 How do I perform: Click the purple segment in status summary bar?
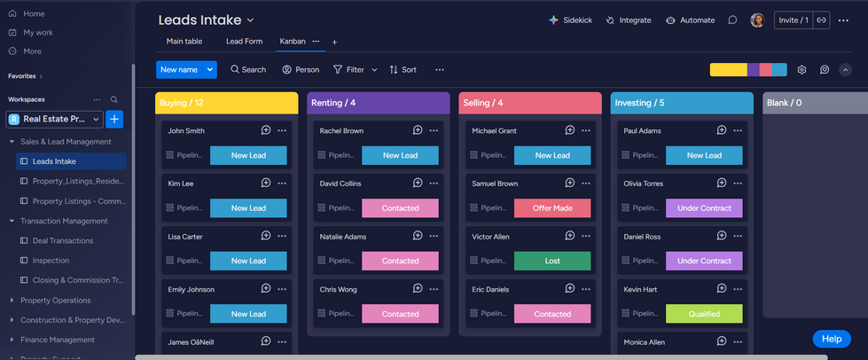pos(754,70)
